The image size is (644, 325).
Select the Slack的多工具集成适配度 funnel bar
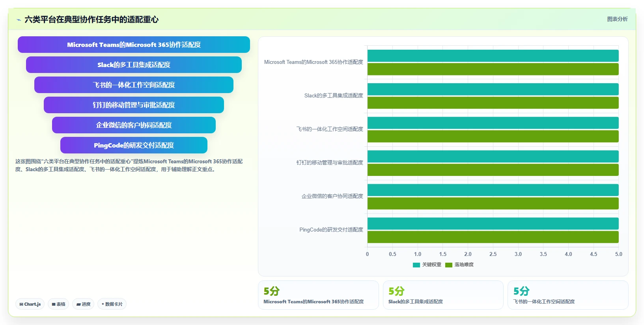[x=134, y=65]
